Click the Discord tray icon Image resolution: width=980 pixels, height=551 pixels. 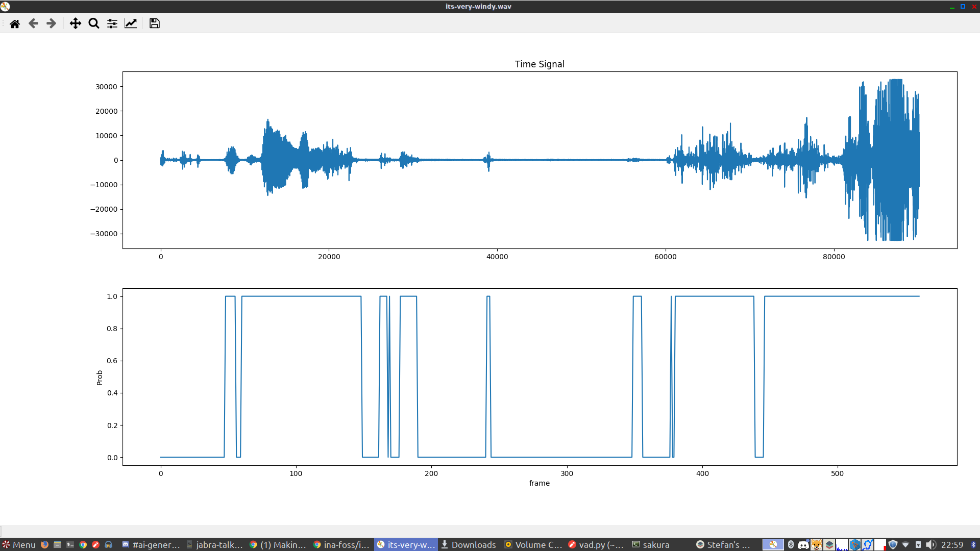(x=803, y=545)
